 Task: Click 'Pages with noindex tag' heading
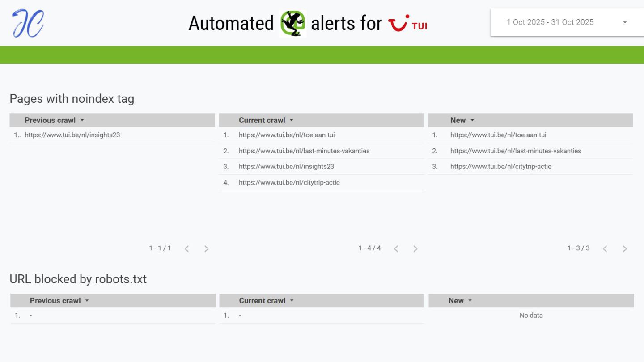point(72,99)
